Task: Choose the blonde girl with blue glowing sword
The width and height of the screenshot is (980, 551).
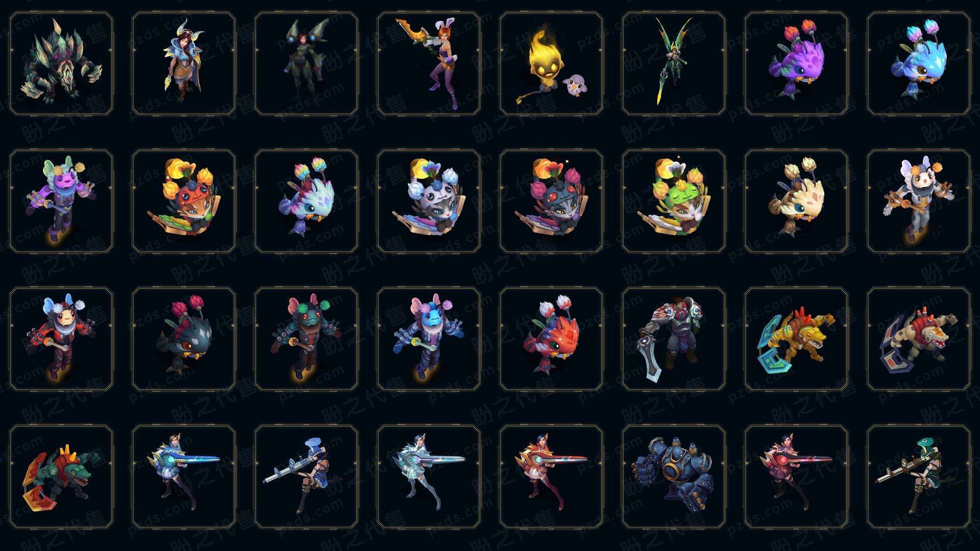Action: pyautogui.click(x=184, y=477)
